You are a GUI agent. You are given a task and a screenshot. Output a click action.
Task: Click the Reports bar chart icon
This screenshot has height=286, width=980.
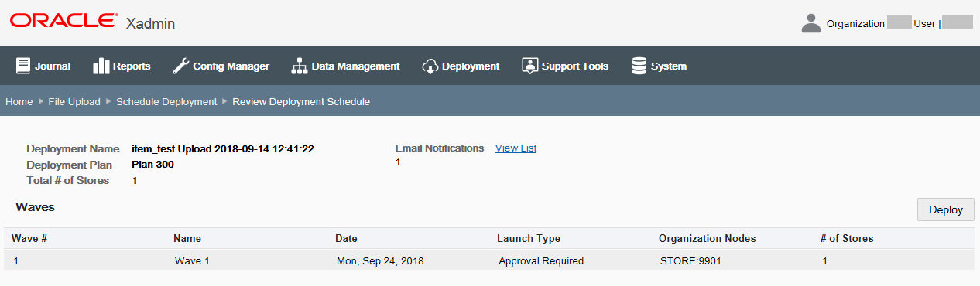point(101,66)
